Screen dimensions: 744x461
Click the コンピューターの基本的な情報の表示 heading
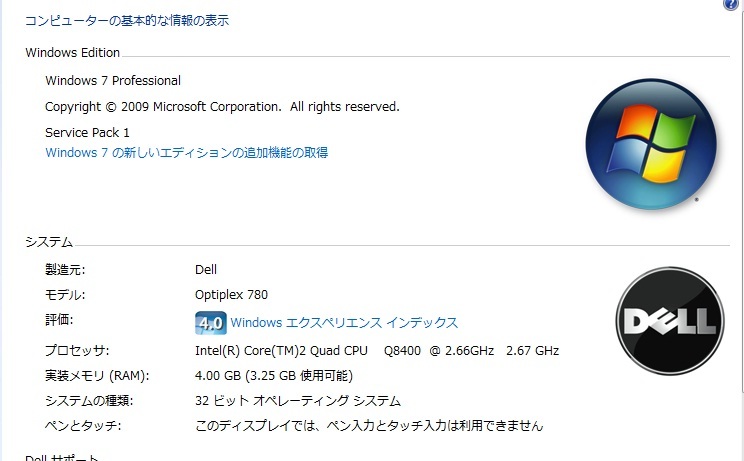tap(127, 20)
